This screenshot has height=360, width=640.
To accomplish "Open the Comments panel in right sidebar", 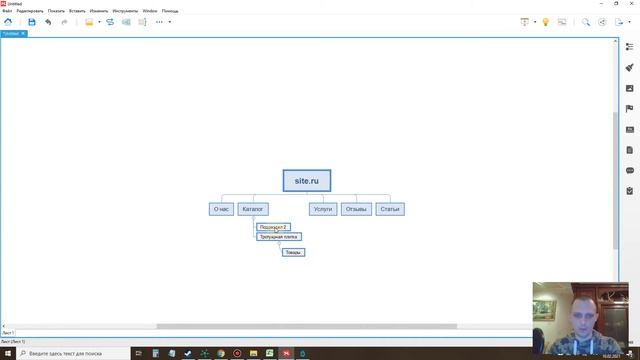I will coord(630,171).
